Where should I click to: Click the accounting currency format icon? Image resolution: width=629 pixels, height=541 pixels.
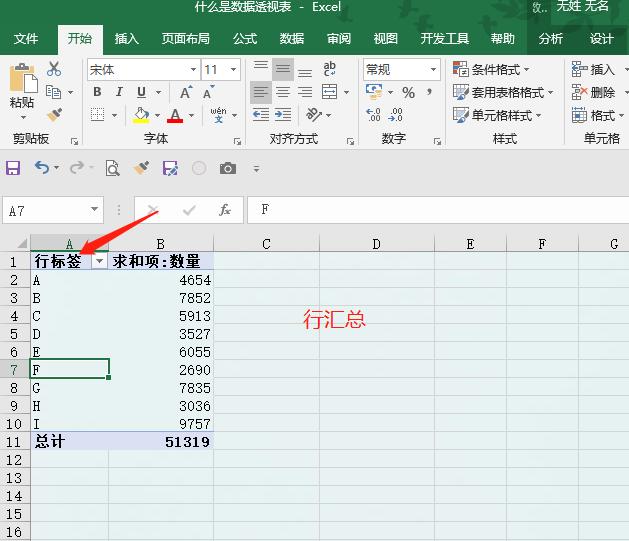(374, 92)
